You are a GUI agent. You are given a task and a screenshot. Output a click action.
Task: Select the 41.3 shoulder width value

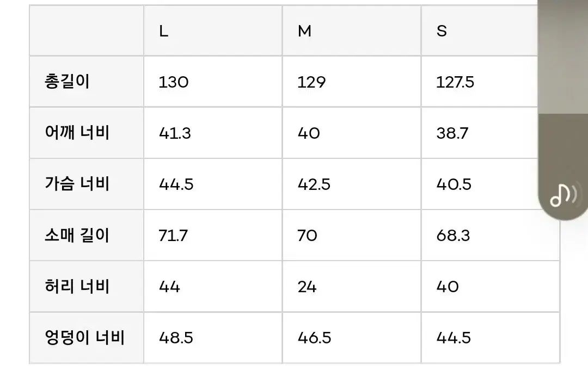[x=175, y=133]
